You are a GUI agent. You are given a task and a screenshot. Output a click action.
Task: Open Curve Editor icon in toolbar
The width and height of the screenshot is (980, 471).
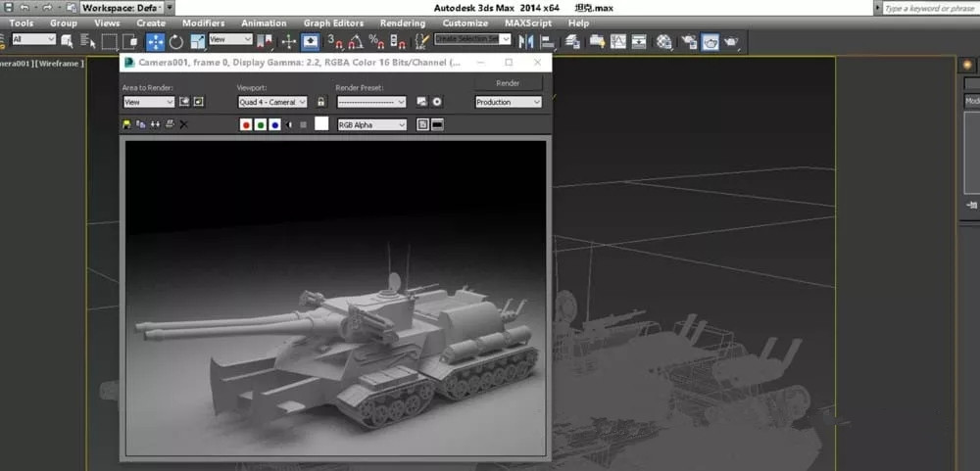point(618,42)
